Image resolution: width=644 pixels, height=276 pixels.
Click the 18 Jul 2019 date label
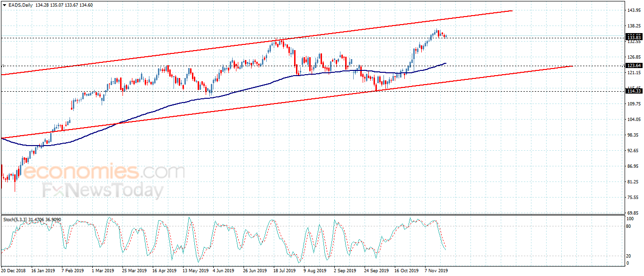285,271
